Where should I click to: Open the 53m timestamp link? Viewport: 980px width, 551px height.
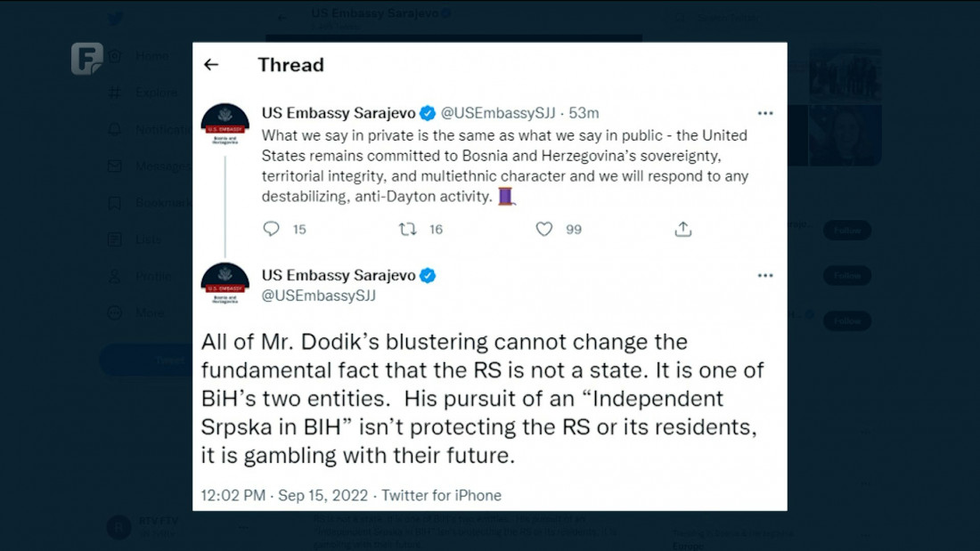coord(584,113)
